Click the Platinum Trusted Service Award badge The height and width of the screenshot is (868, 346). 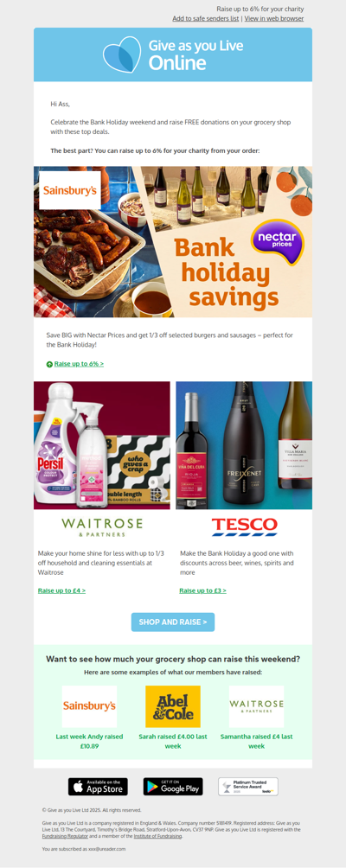[248, 787]
